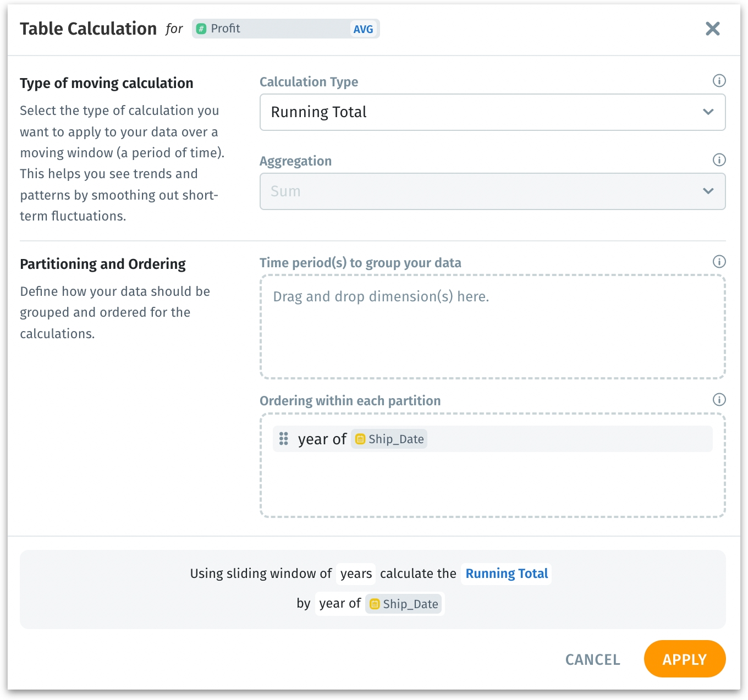Click the Ship_Date pill in the ordering box
Viewport: 748px width, 700px height.
point(389,439)
